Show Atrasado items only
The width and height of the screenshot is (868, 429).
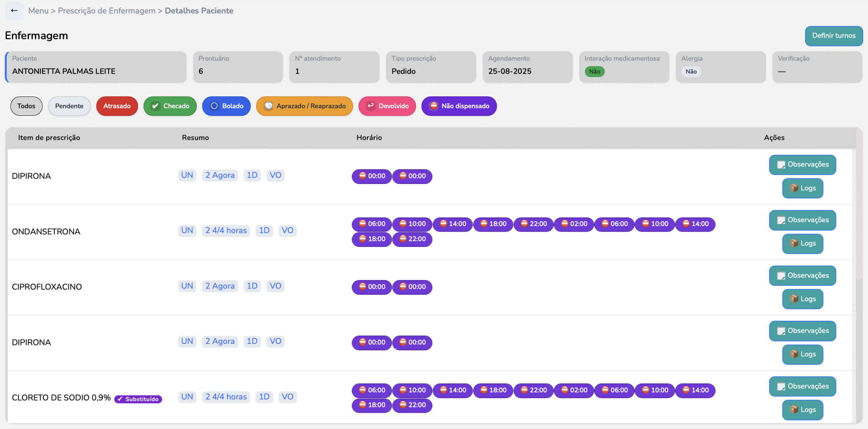pyautogui.click(x=117, y=106)
